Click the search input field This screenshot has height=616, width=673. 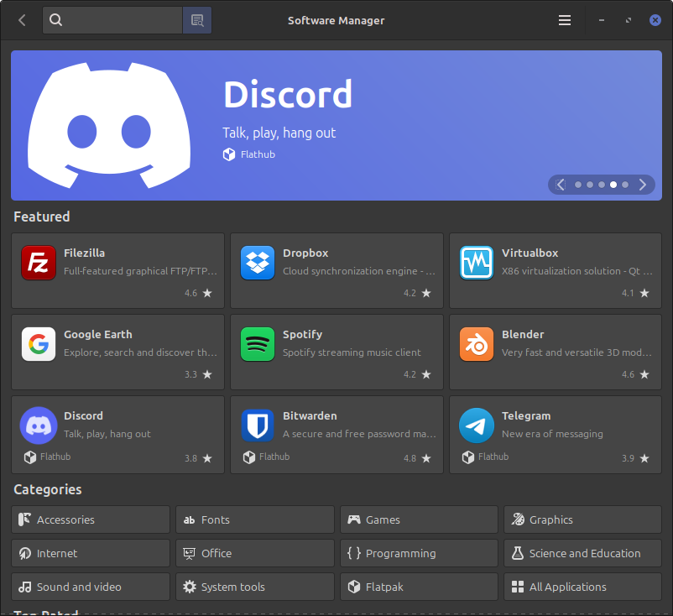coord(112,20)
